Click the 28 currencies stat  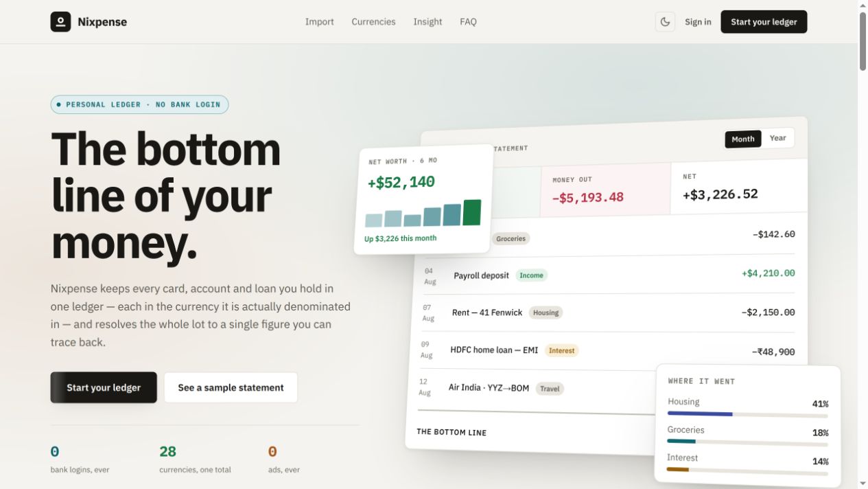(x=168, y=452)
